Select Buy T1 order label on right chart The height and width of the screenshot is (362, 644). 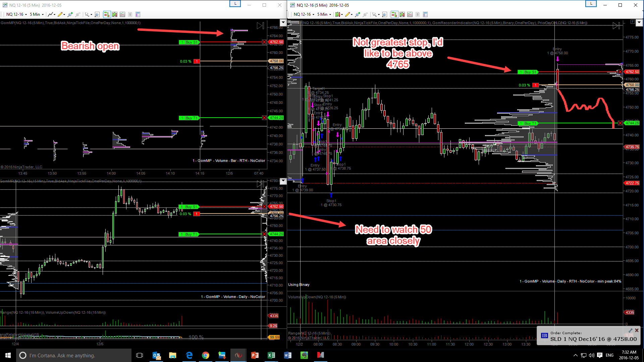tap(528, 123)
